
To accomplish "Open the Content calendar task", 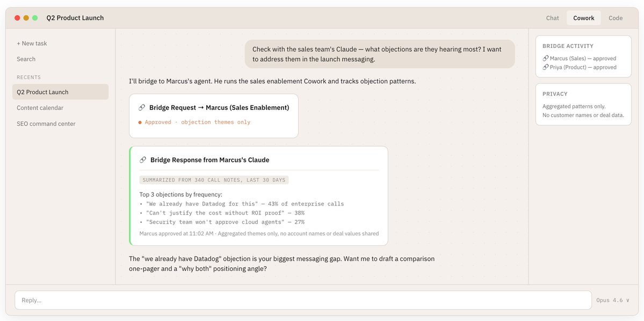I will 40,108.
